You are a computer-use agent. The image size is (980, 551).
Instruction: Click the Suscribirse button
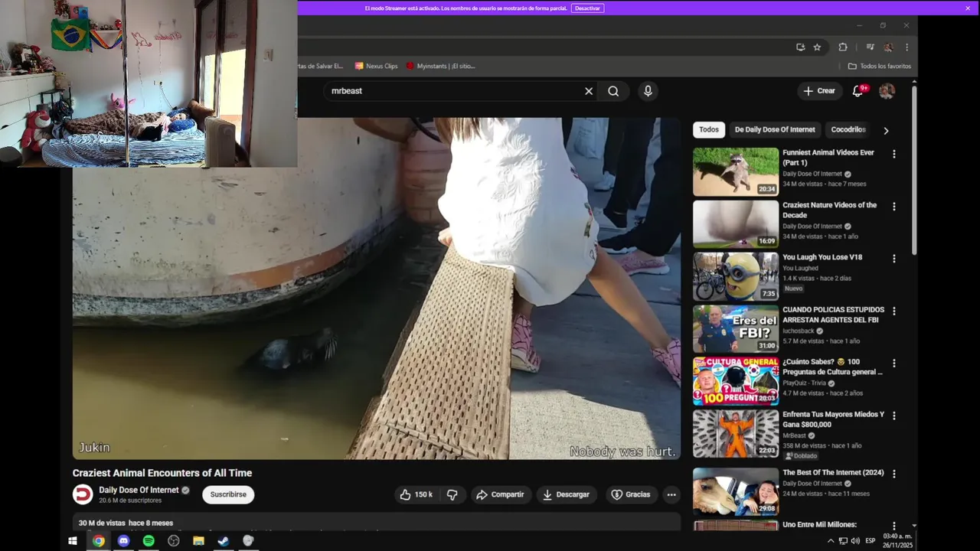click(228, 494)
